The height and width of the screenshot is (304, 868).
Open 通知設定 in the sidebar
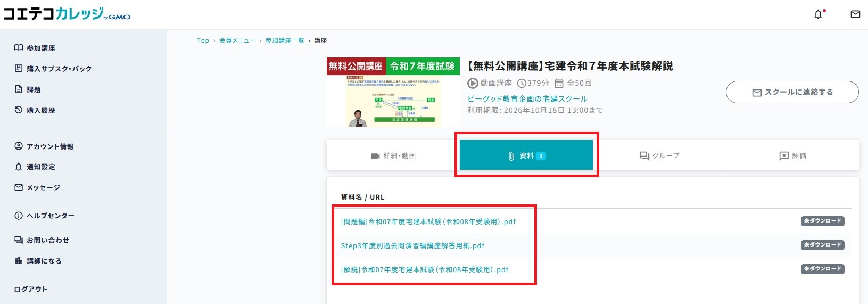(40, 167)
